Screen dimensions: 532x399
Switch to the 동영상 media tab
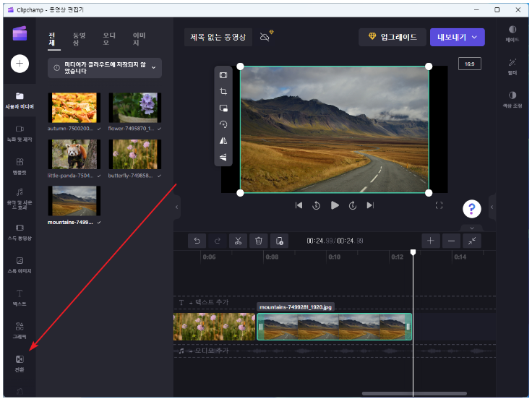click(79, 39)
